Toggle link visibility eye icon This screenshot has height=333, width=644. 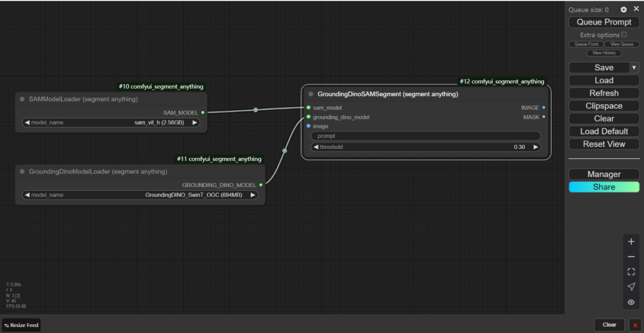(631, 302)
